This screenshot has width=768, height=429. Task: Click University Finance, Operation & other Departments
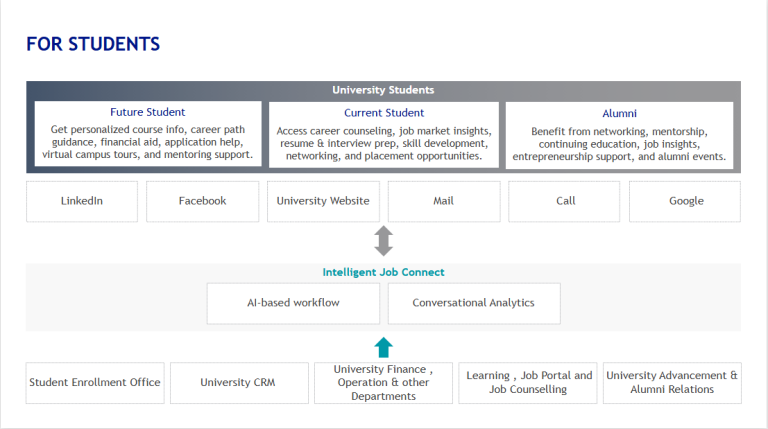pos(383,383)
